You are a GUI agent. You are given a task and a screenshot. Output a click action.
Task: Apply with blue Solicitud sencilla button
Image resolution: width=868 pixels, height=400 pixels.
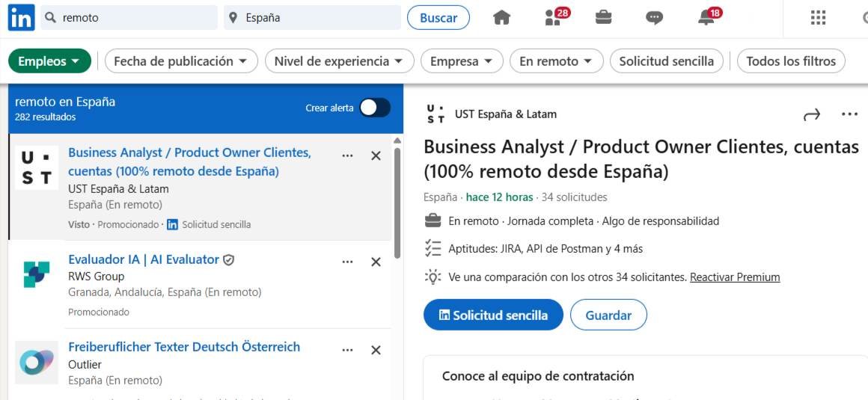point(493,315)
